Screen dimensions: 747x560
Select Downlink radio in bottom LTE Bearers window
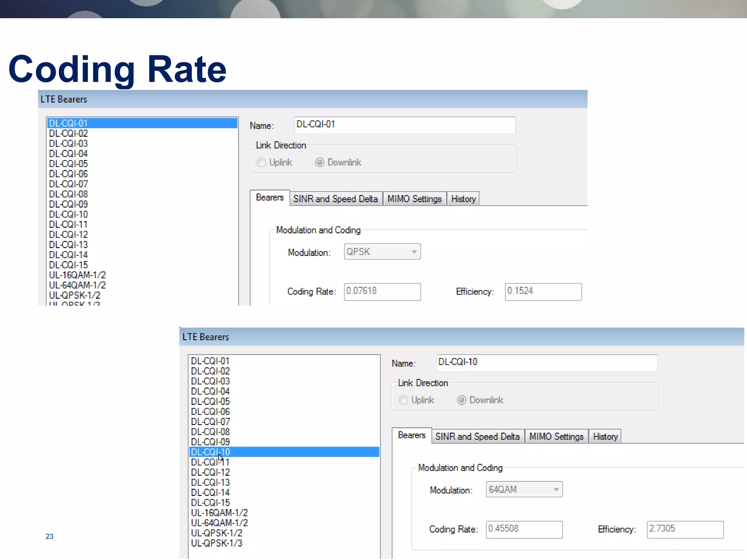pos(461,400)
